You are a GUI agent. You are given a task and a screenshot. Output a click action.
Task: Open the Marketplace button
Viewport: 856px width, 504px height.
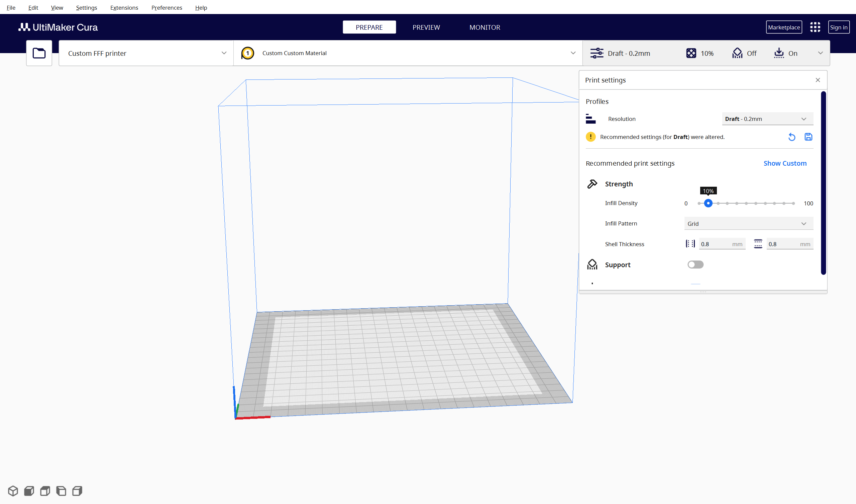[x=783, y=27]
